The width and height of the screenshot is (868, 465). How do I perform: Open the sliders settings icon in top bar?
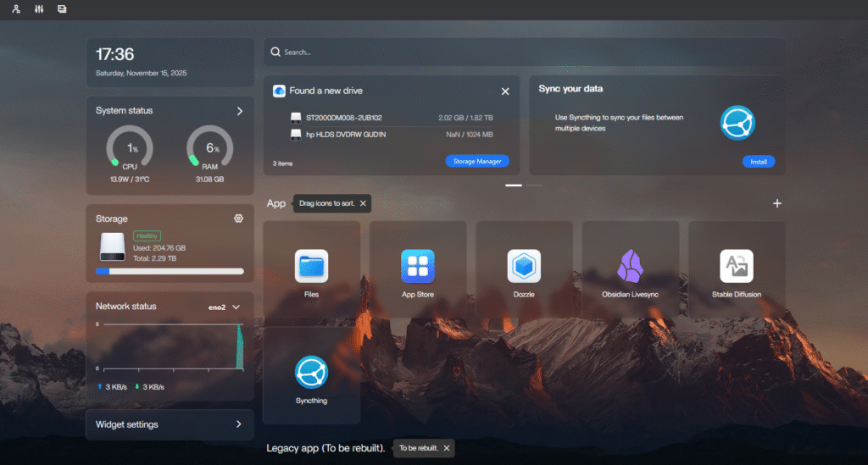(39, 9)
